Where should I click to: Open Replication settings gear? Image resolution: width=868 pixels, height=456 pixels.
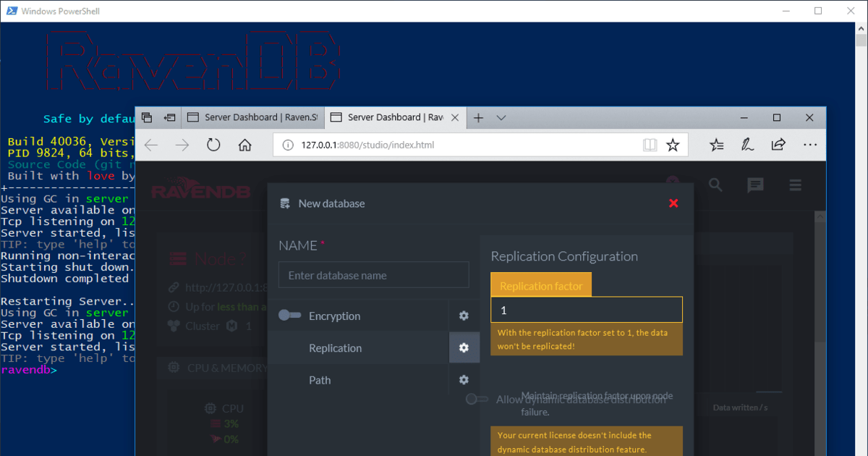[x=464, y=347]
